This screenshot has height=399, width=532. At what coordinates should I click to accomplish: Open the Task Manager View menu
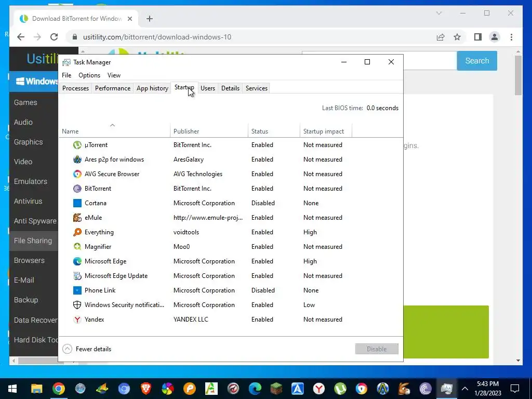tap(114, 75)
